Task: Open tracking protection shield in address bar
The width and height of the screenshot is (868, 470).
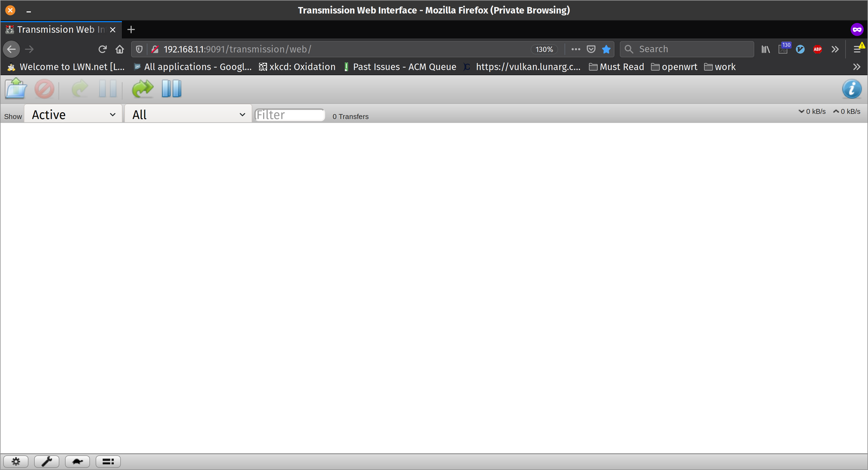Action: coord(139,49)
